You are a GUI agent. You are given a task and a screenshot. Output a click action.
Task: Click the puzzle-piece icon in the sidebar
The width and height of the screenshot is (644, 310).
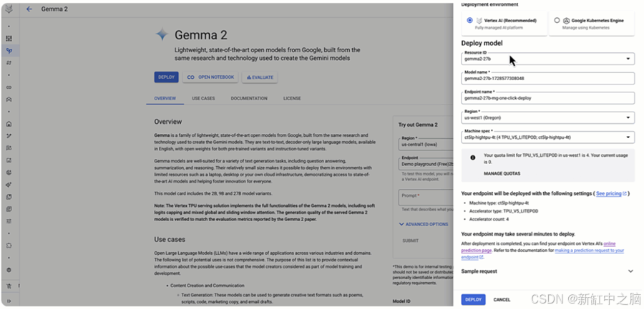(9, 246)
